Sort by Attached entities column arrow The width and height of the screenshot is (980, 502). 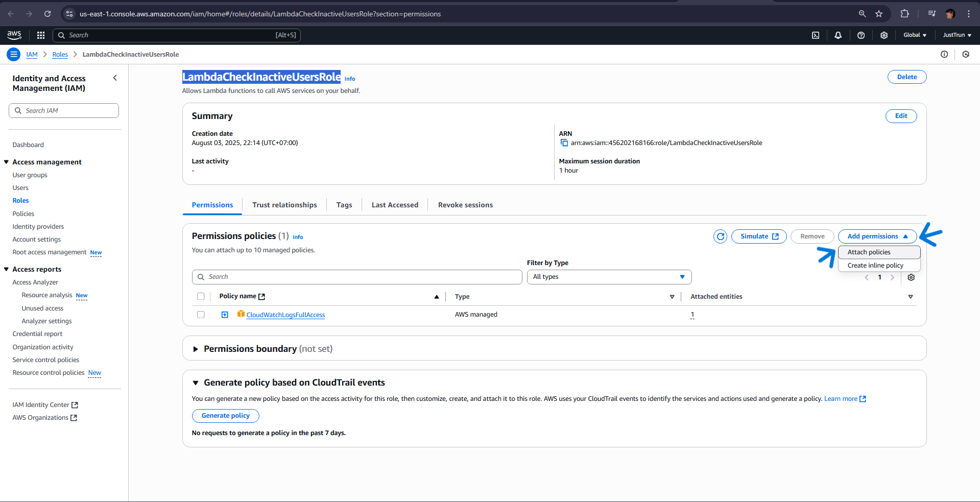tap(911, 297)
